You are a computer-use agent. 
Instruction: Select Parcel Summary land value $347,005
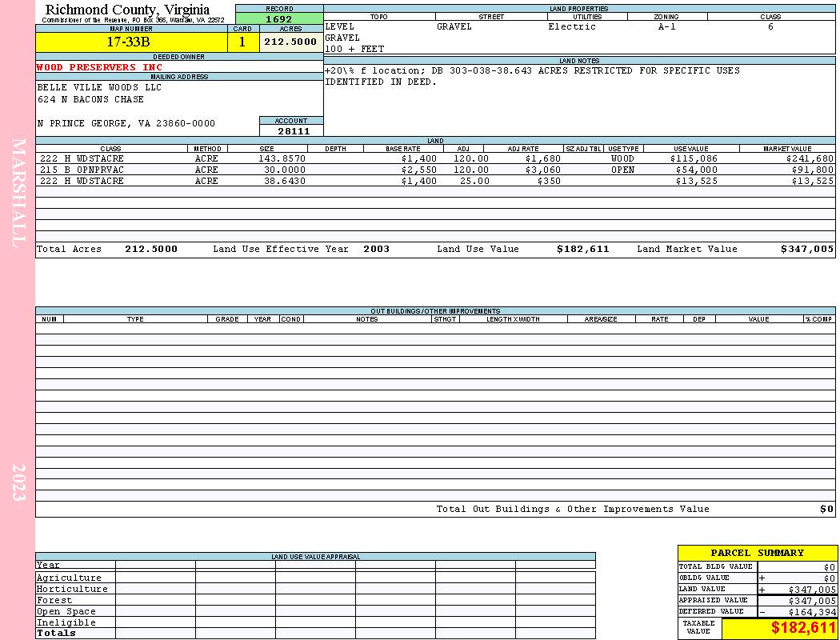[812, 590]
